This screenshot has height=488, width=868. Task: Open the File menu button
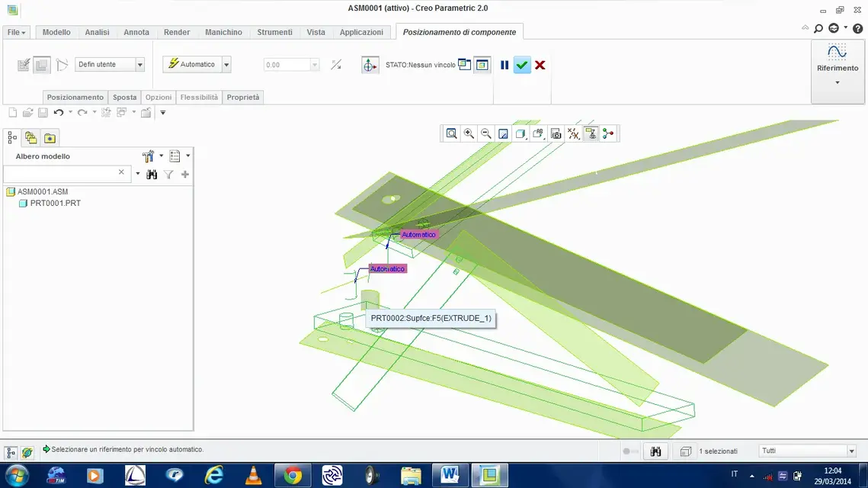pyautogui.click(x=16, y=32)
